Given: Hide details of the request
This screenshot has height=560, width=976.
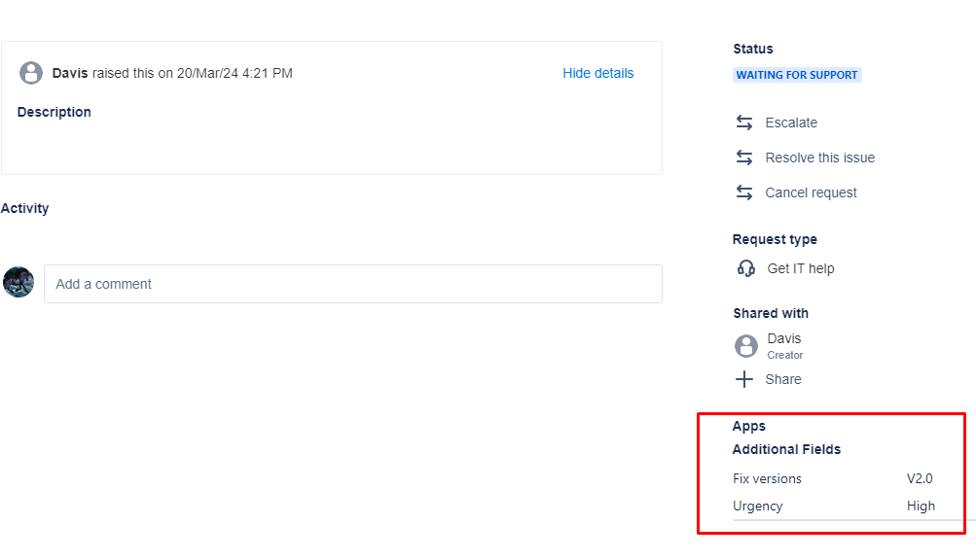Looking at the screenshot, I should (597, 74).
